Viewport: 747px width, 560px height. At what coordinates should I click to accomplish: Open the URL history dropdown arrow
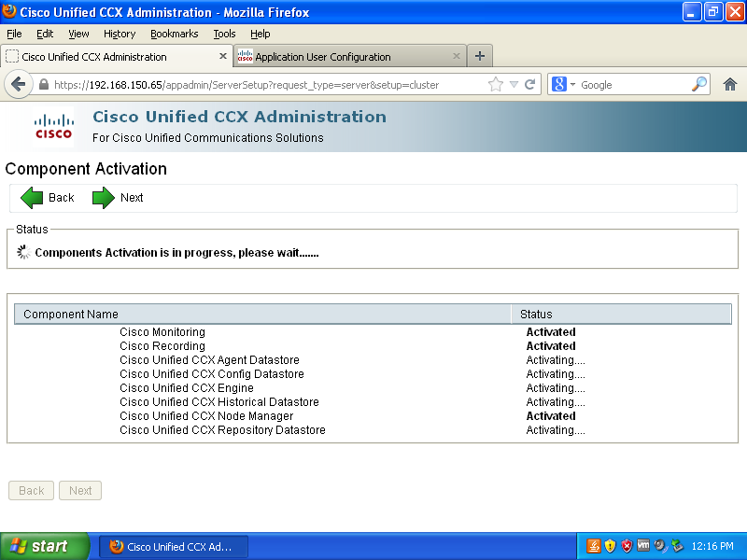(x=514, y=85)
